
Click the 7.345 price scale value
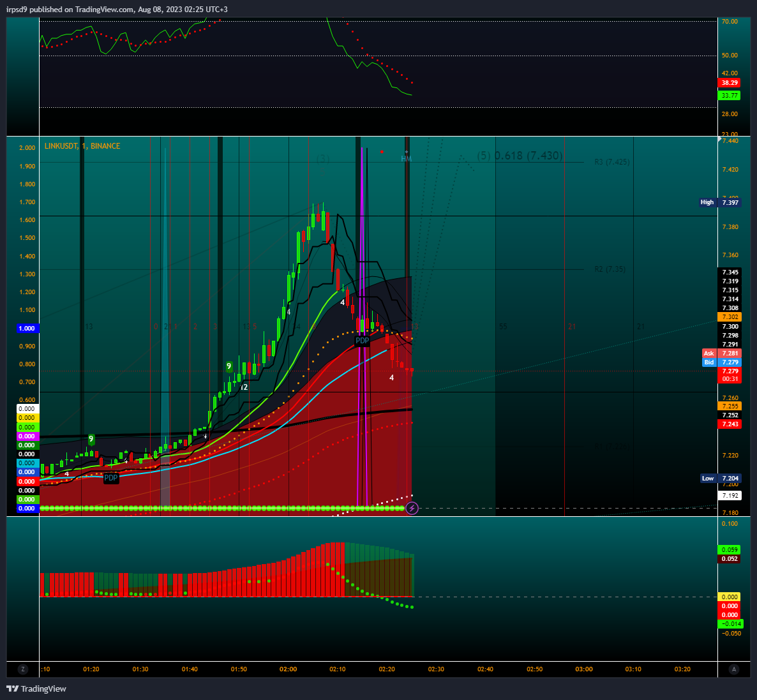(x=730, y=272)
